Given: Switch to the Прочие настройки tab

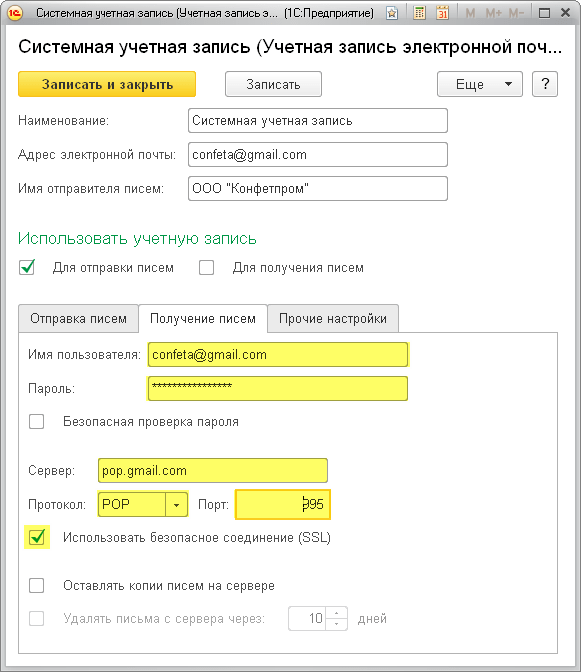Looking at the screenshot, I should 333,318.
